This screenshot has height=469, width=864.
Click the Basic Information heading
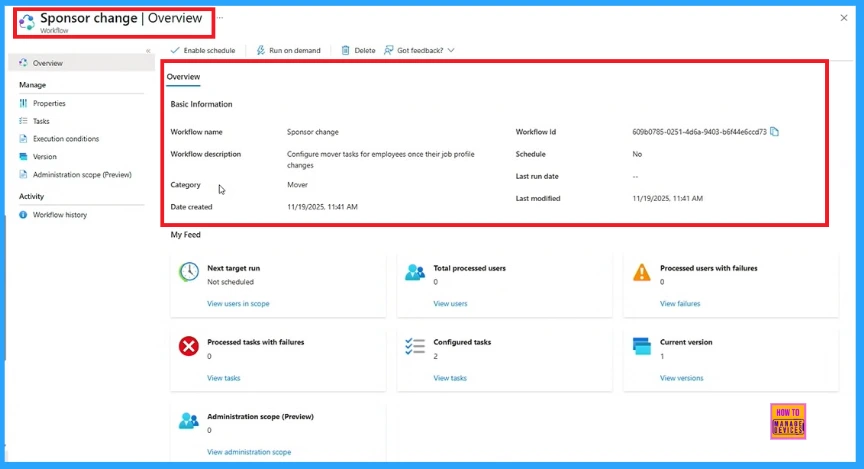click(x=201, y=104)
